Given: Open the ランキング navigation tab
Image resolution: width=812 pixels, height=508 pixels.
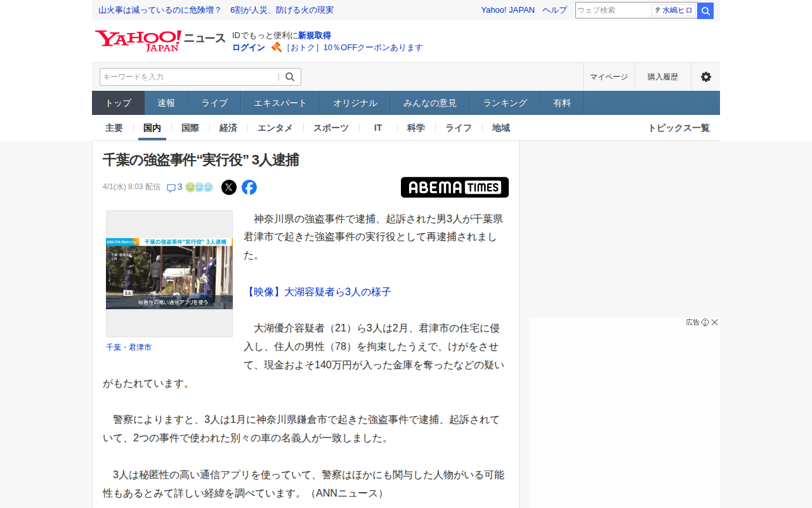Looking at the screenshot, I should (x=505, y=103).
